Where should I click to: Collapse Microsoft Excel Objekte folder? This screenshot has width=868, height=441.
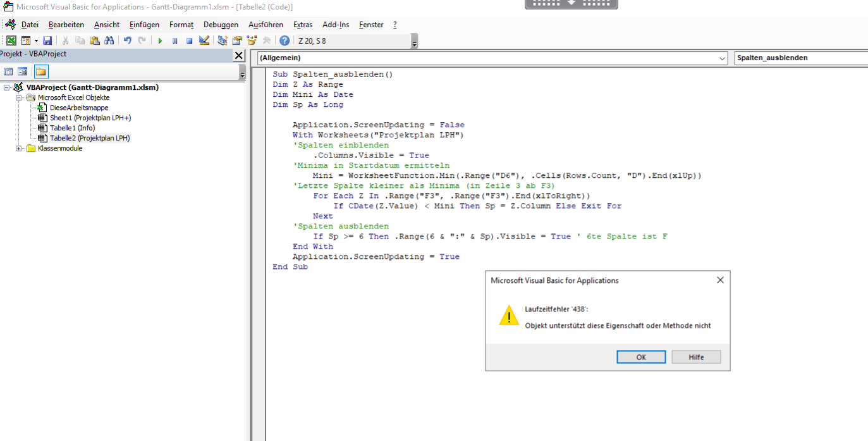click(x=19, y=97)
